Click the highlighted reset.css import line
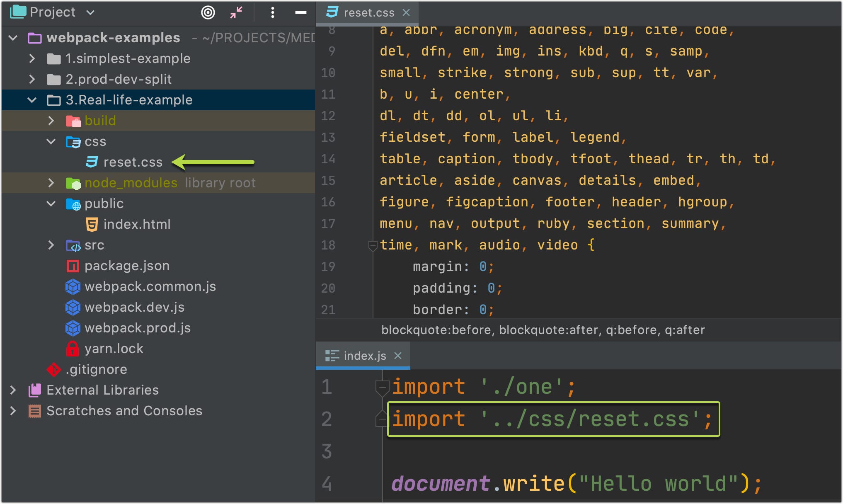The height and width of the screenshot is (504, 843). point(552,419)
